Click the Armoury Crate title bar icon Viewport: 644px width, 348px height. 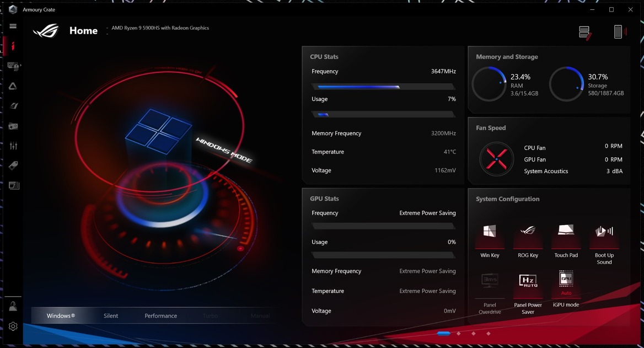coord(13,9)
